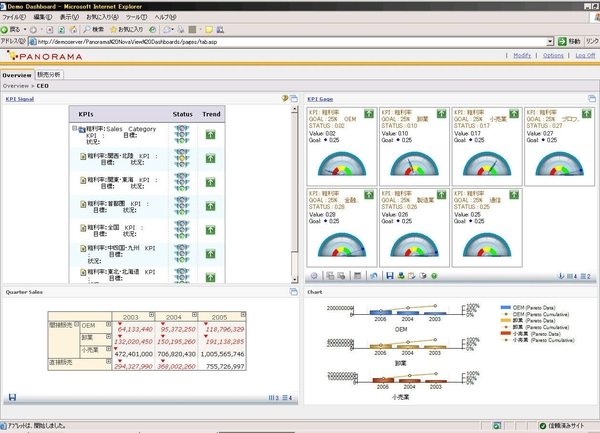Maximize the KPI Gage panel
The width and height of the screenshot is (600, 433).
[x=592, y=99]
